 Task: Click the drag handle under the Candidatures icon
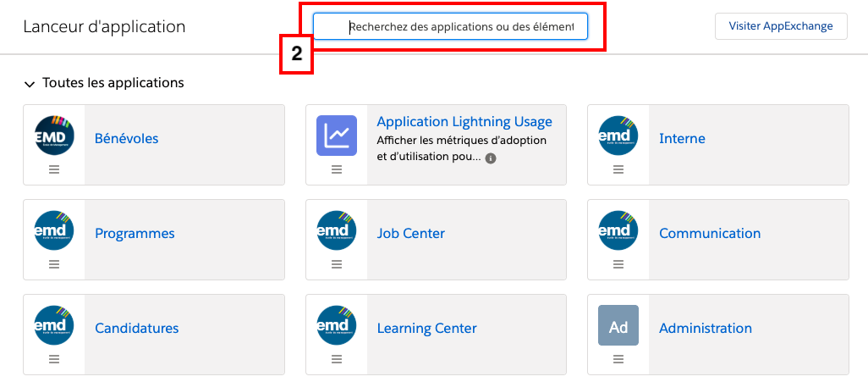[x=54, y=359]
